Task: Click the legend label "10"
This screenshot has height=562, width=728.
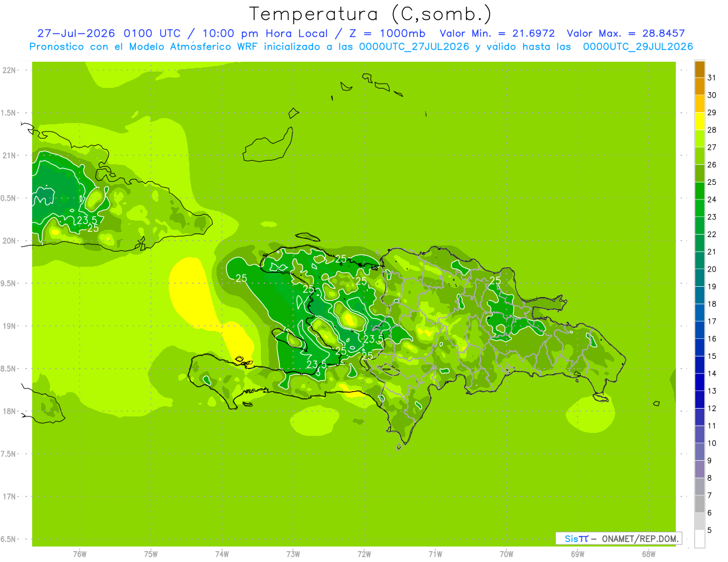Action: point(712,443)
